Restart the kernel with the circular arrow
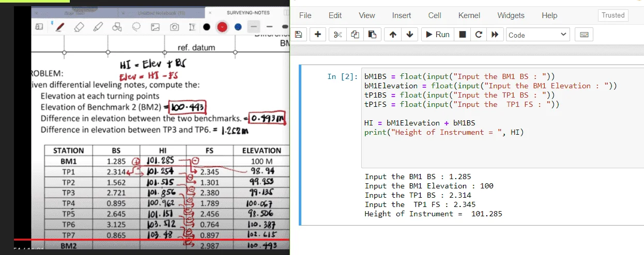This screenshot has width=644, height=255. click(479, 35)
